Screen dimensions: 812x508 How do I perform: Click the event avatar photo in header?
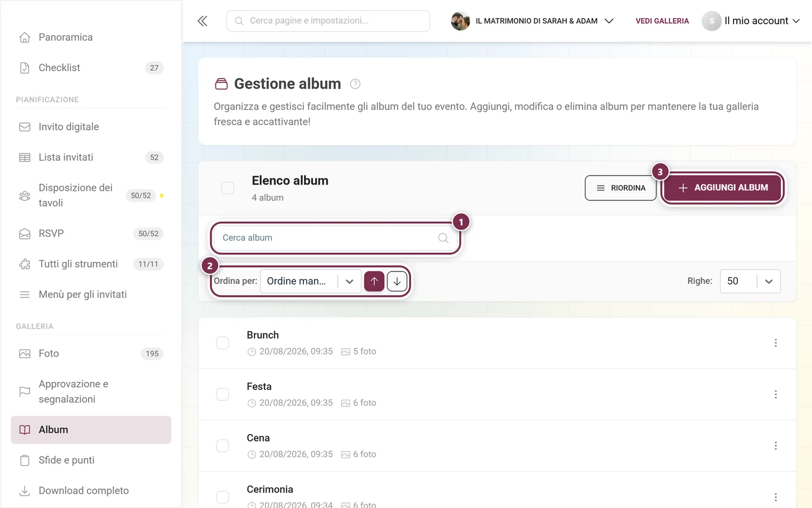(461, 21)
